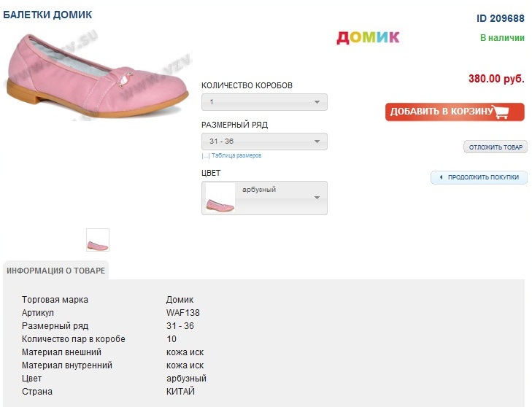
Task: Expand the Размерный ряд 31 - 36 dropdown
Action: coord(264,142)
